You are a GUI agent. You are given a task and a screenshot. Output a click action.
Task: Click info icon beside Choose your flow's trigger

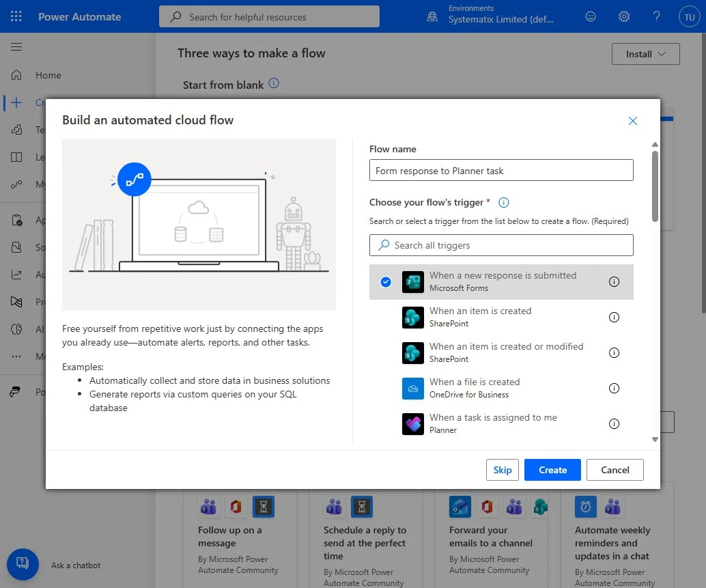tap(503, 203)
